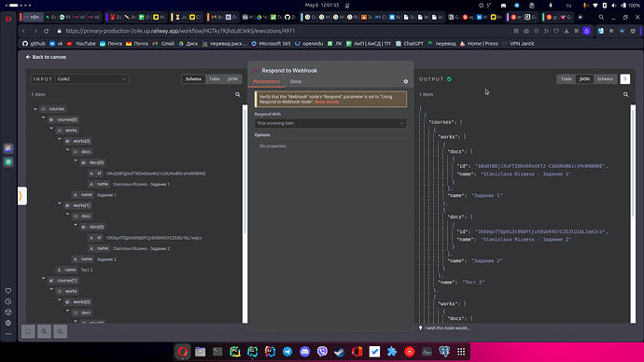Open the Respond With dropdown
Screen dimensions: 644x362
(330, 123)
